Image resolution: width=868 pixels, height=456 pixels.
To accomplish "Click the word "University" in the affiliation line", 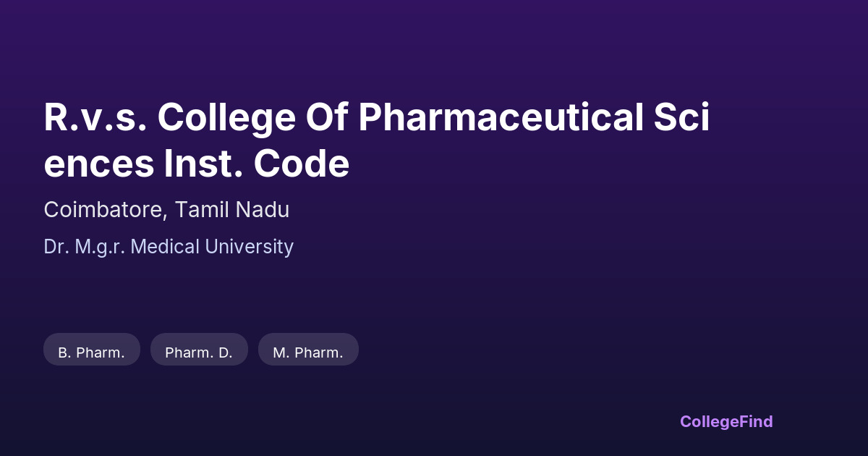I will coord(250,247).
